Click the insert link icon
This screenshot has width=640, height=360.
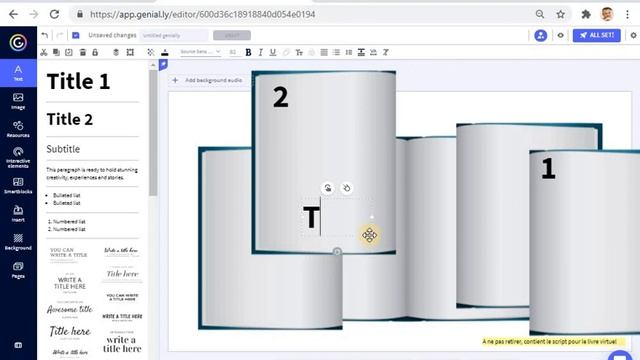point(286,52)
